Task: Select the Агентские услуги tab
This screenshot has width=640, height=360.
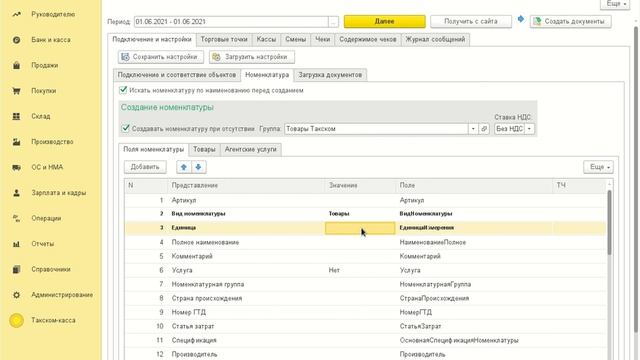Action: (x=251, y=149)
